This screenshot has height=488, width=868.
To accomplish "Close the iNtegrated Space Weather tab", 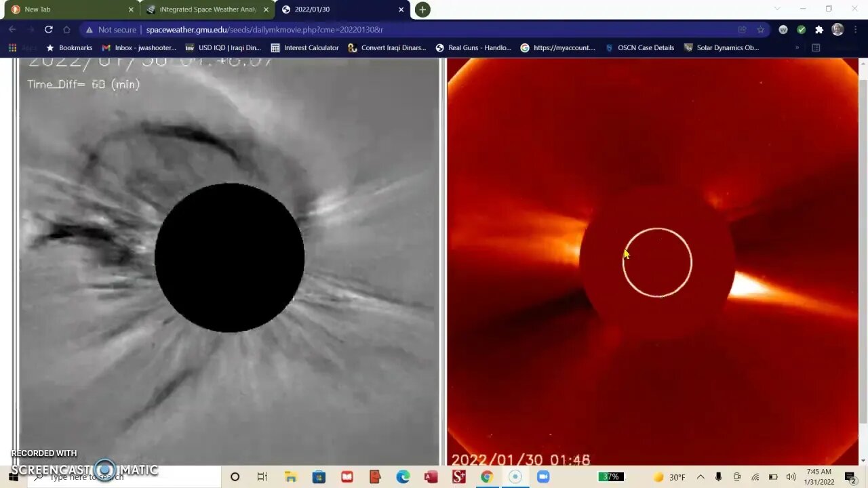I will click(266, 9).
